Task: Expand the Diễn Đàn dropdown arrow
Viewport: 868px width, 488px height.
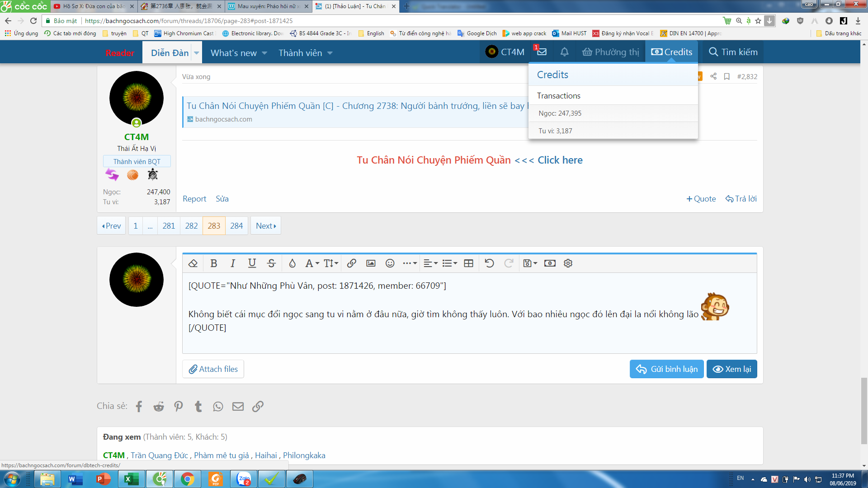Action: point(197,53)
